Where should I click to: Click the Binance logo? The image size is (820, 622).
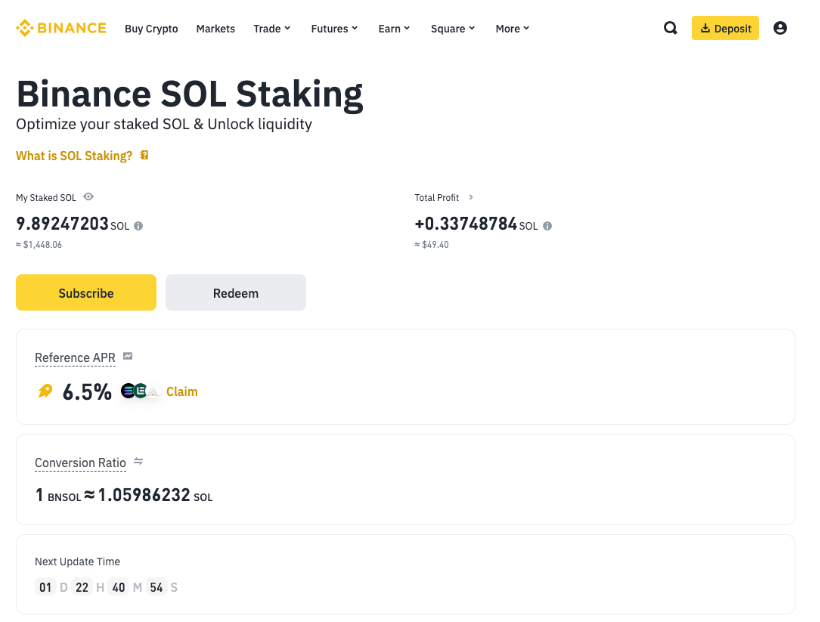coord(61,28)
